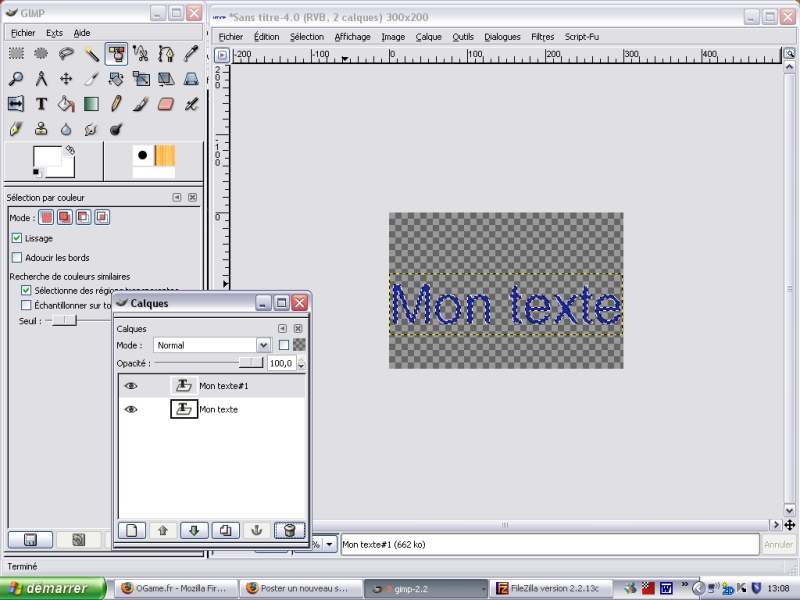Select the Color Picker eyedropper
Screen dimensions: 800x600
click(x=191, y=54)
